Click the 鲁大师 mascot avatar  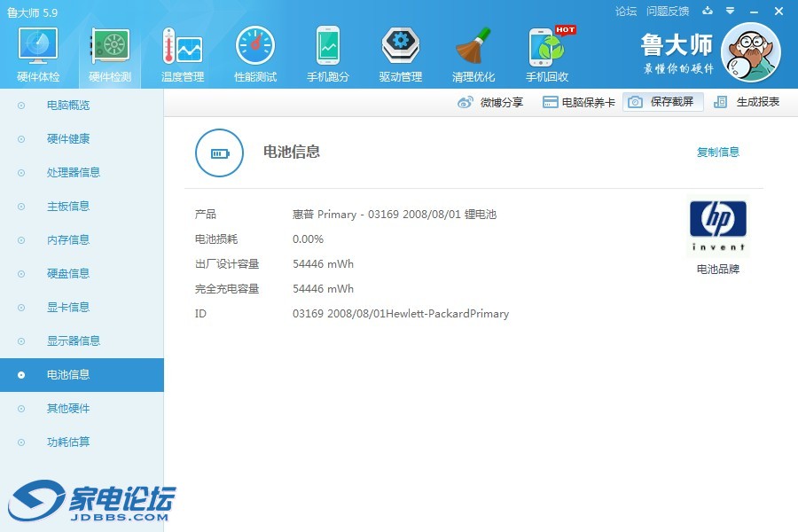750,52
